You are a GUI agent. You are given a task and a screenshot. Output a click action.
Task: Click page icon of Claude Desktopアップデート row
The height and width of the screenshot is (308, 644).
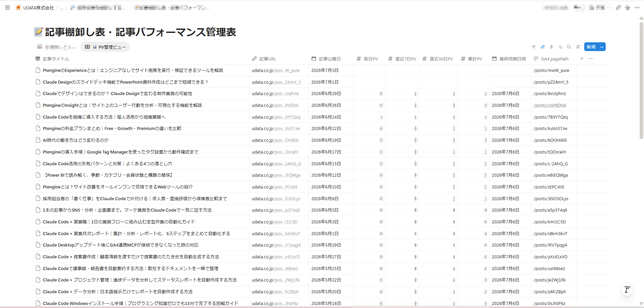pyautogui.click(x=38, y=245)
